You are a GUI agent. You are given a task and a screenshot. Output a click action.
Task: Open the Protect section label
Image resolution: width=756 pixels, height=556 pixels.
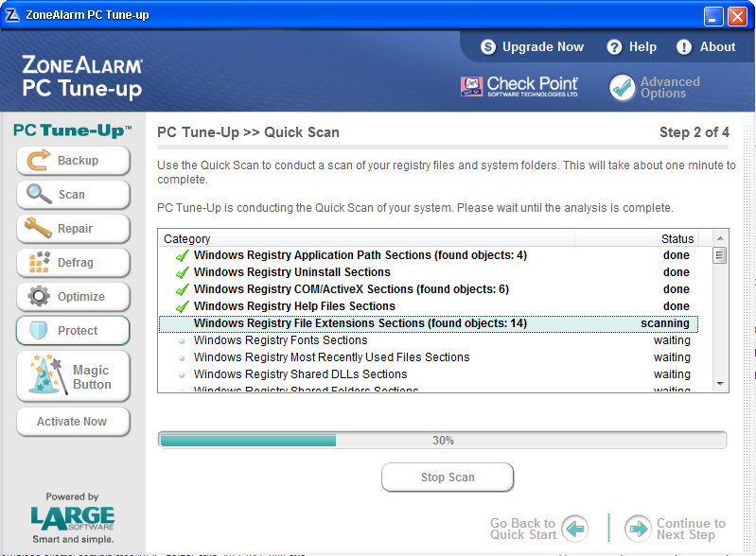[78, 331]
